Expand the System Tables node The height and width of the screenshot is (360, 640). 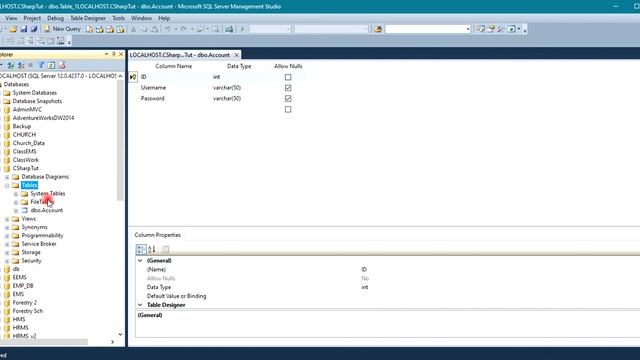(16, 194)
